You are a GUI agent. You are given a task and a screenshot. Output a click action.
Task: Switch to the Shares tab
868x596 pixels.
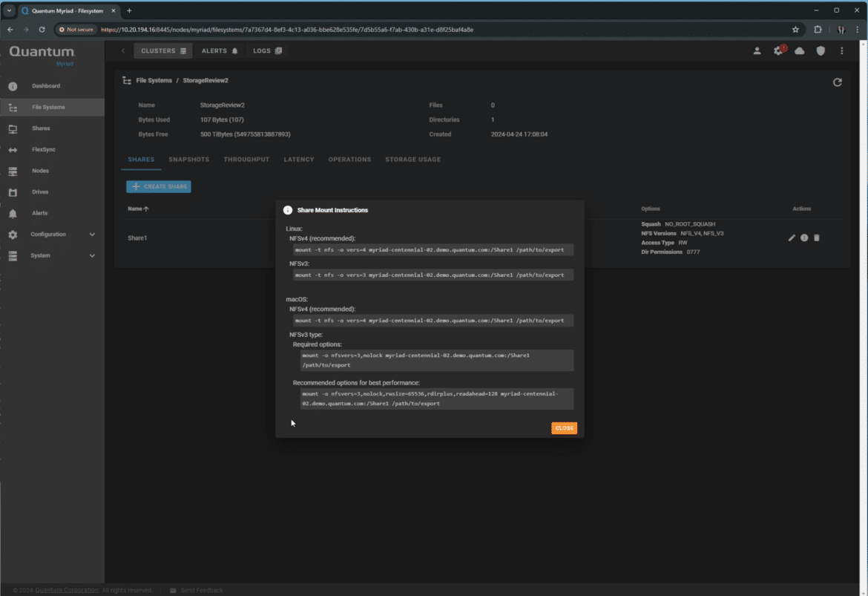(x=141, y=160)
